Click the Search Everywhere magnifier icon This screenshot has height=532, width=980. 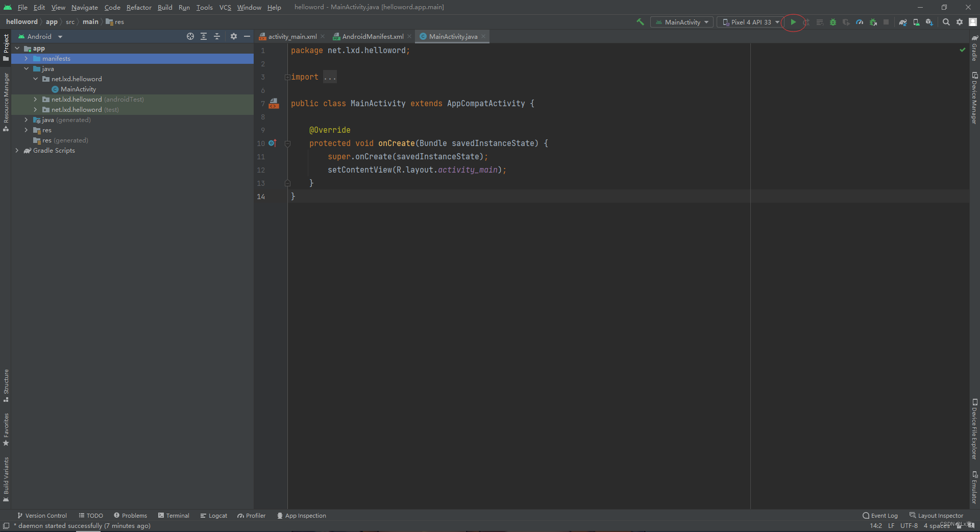pyautogui.click(x=946, y=22)
